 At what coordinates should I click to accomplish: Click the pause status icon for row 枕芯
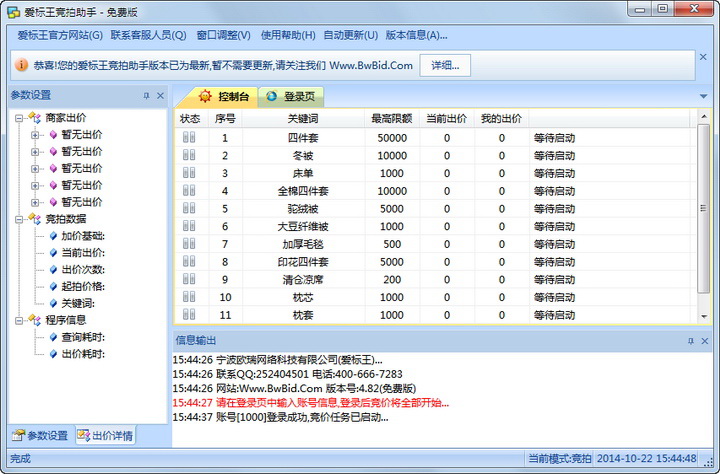[189, 297]
